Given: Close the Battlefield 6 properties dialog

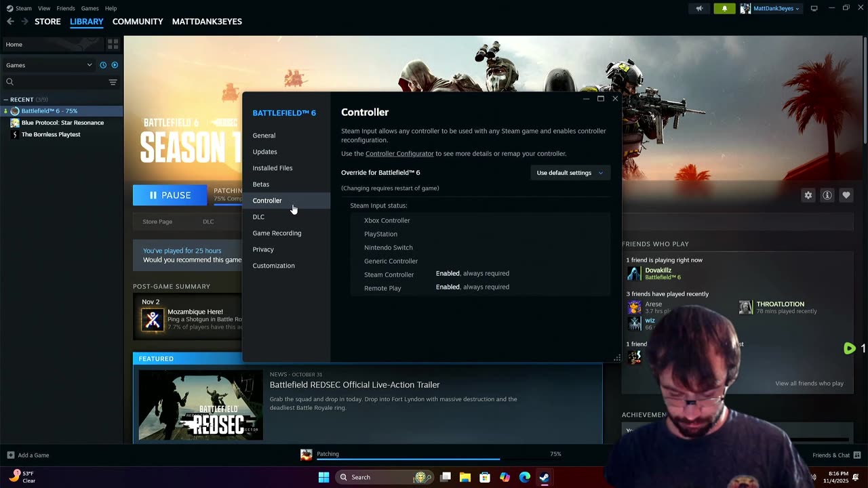Looking at the screenshot, I should [x=615, y=99].
